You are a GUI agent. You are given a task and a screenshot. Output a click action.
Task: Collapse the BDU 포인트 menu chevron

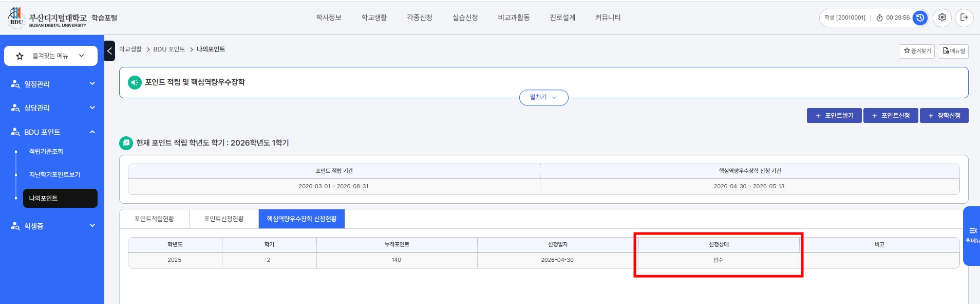tap(92, 132)
